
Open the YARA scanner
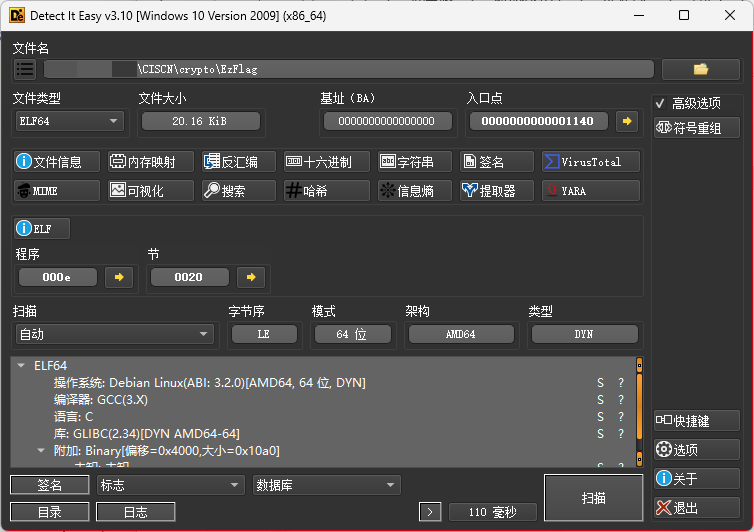(590, 191)
